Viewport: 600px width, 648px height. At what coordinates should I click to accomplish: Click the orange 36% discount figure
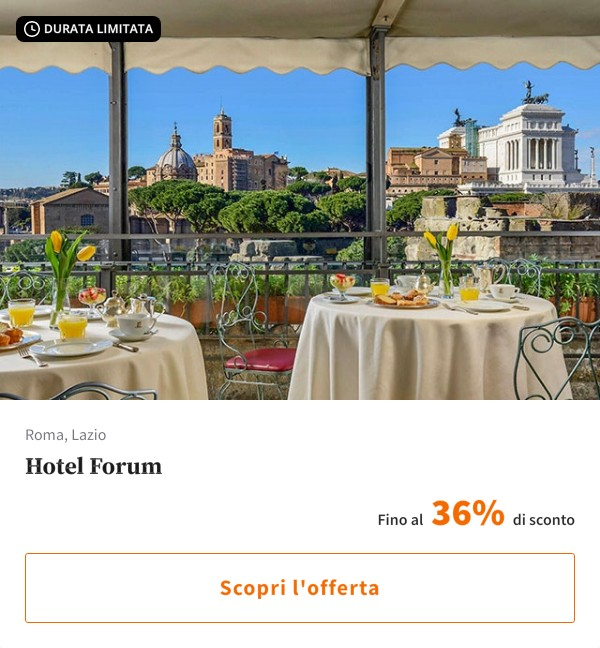pos(468,513)
